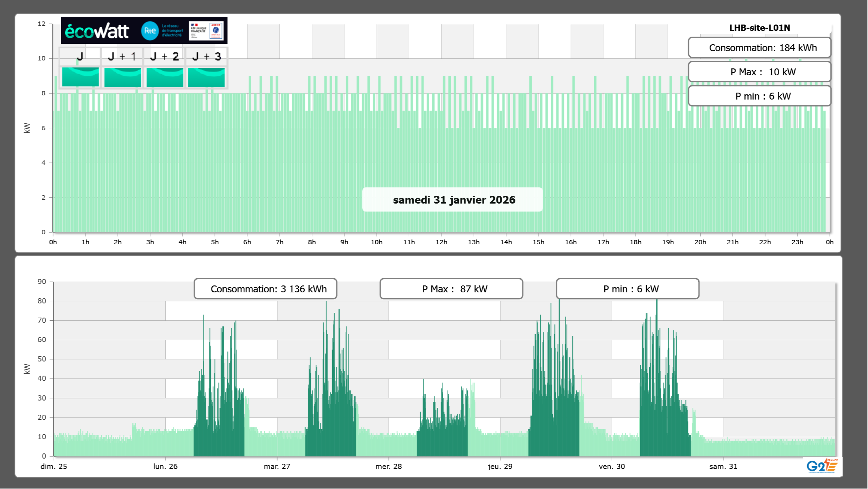This screenshot has height=489, width=868.
Task: Click the Rte round blue logo
Action: (x=150, y=31)
